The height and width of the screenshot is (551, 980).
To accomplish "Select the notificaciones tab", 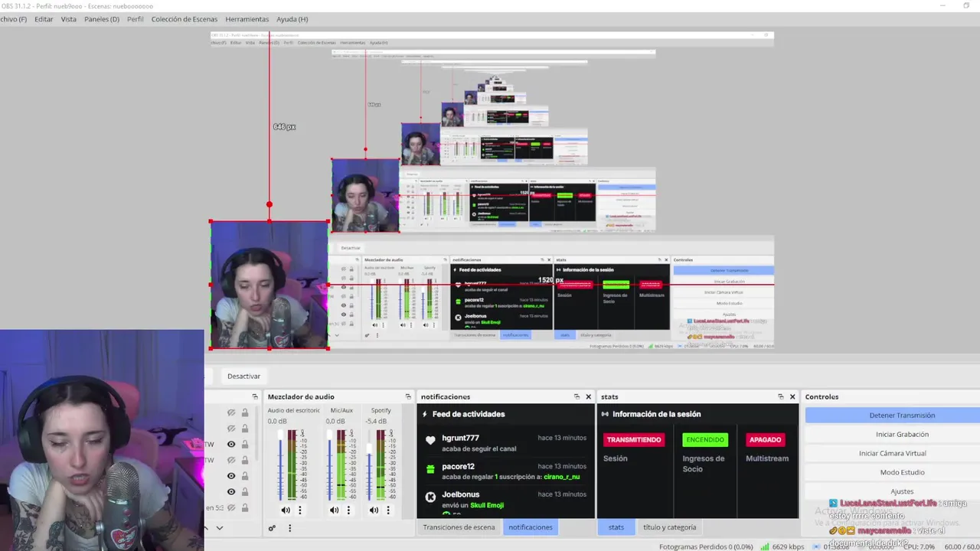I will tap(531, 527).
